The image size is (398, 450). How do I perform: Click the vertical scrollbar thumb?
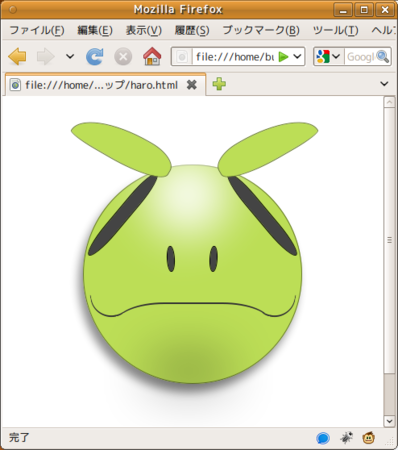tap(389, 240)
